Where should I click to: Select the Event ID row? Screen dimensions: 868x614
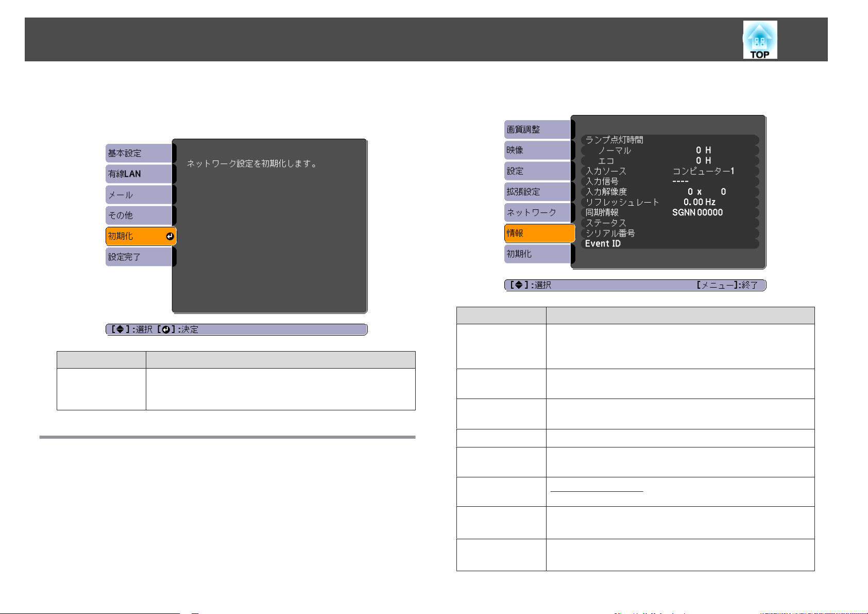click(670, 243)
